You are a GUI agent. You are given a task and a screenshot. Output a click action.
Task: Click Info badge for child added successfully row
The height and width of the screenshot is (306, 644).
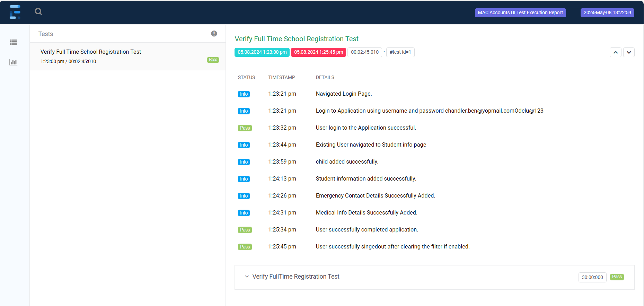pyautogui.click(x=244, y=162)
